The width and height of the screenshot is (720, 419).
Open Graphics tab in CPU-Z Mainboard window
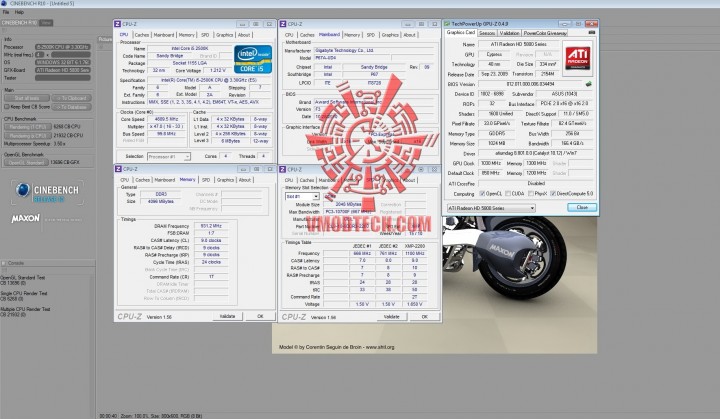coord(390,35)
